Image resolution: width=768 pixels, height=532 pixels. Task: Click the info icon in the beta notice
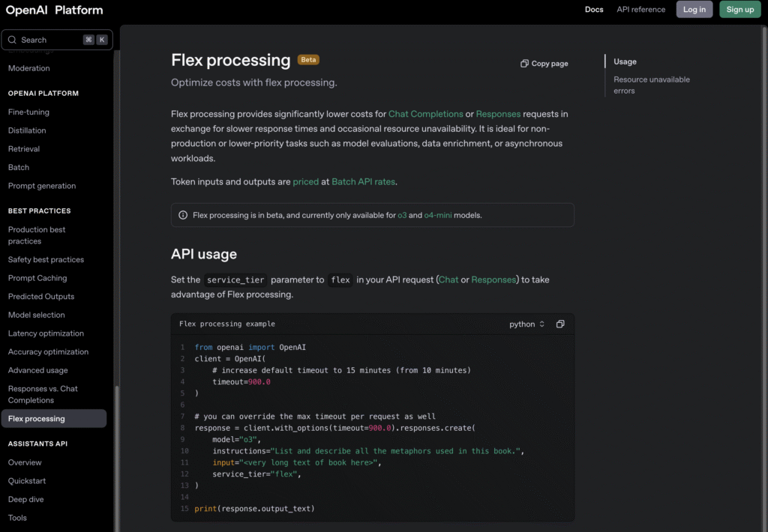pyautogui.click(x=183, y=215)
